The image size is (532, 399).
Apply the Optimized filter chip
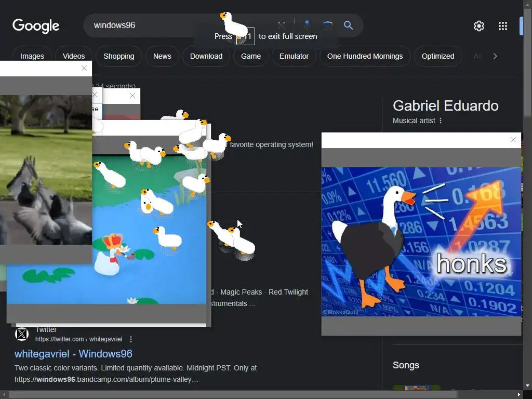coord(438,56)
